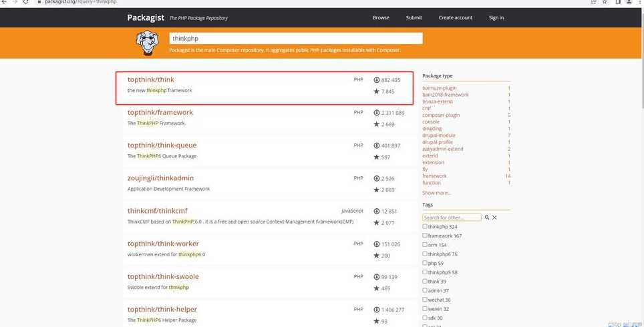Image resolution: width=644 pixels, height=327 pixels.
Task: Open the topthink/think-helper package
Action: pyautogui.click(x=162, y=310)
